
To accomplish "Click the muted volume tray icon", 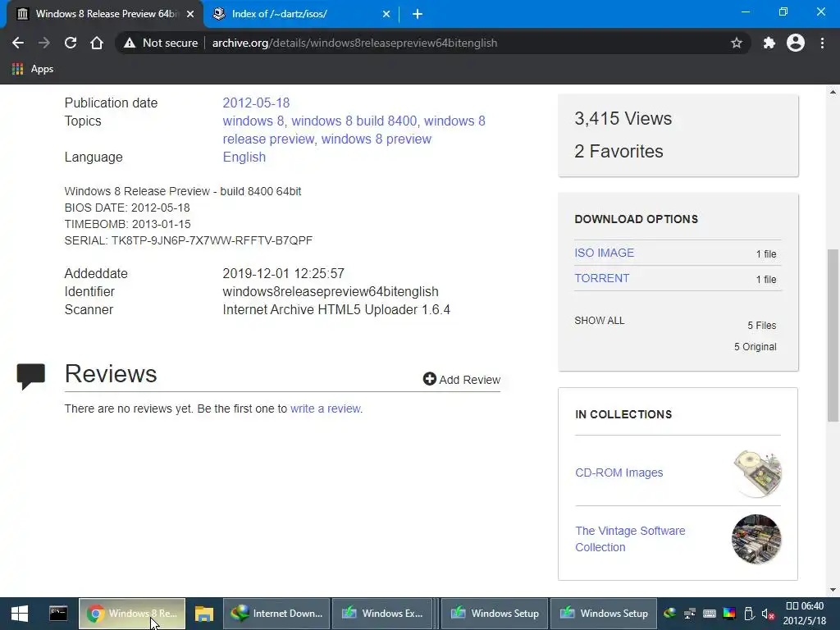I will [x=768, y=614].
